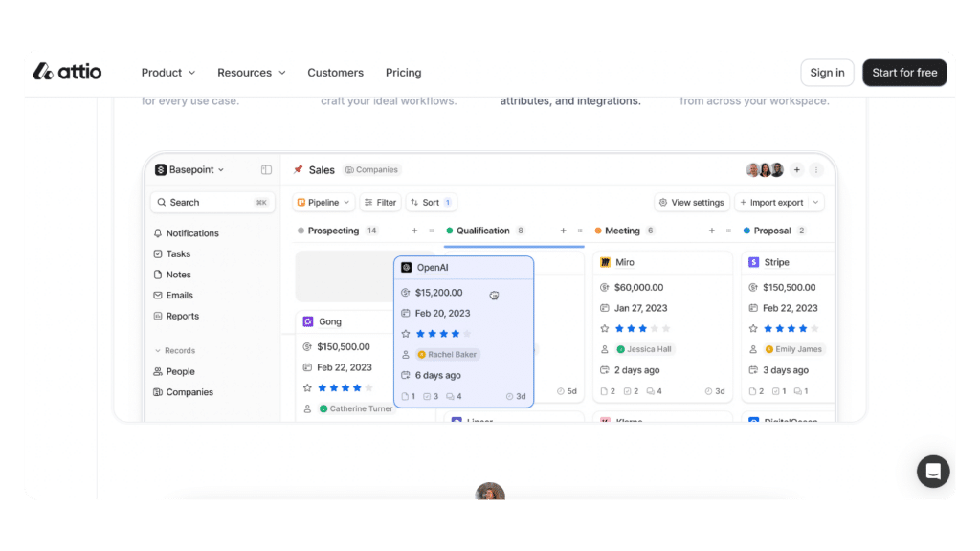
Task: Click the Stripe $150,500.00 deal value
Action: (x=790, y=287)
